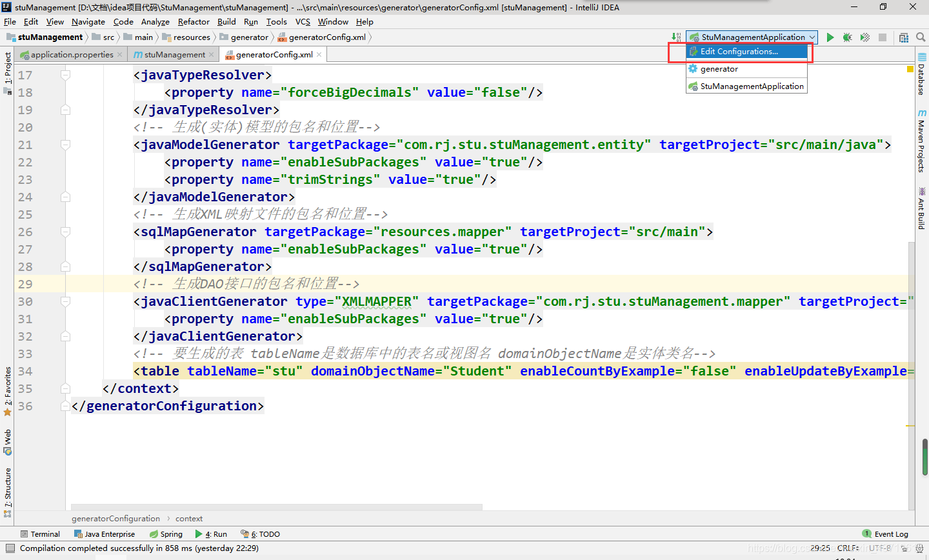Change line separator CRLF in status bar
This screenshot has width=929, height=560.
point(848,548)
